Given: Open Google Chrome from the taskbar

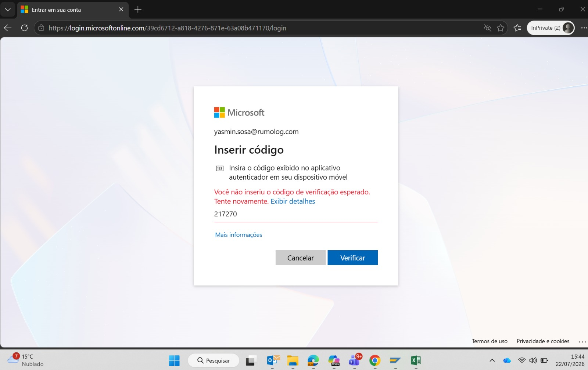Looking at the screenshot, I should pyautogui.click(x=375, y=360).
